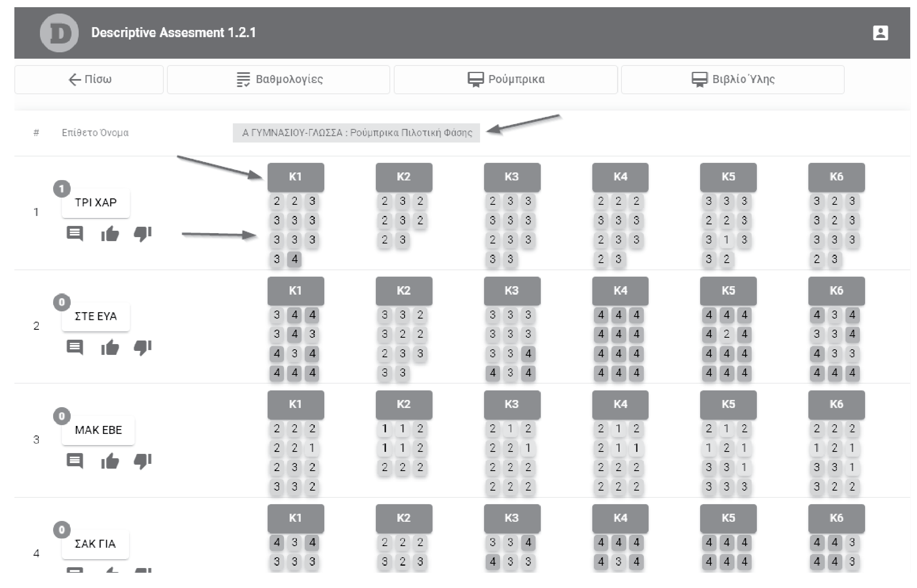Image resolution: width=917 pixels, height=588 pixels.
Task: Switch to the Ρούμπρικα tab
Action: [x=506, y=79]
